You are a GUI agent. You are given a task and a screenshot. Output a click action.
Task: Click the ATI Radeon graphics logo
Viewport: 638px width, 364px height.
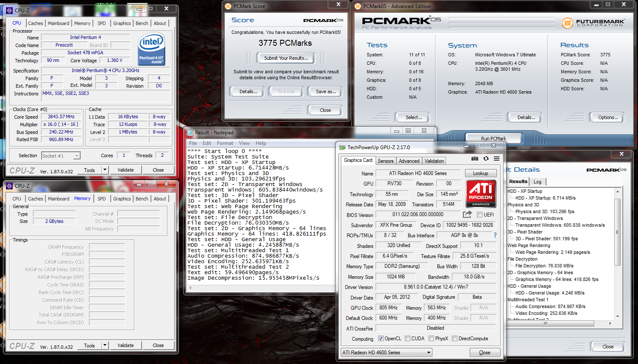pos(481,194)
